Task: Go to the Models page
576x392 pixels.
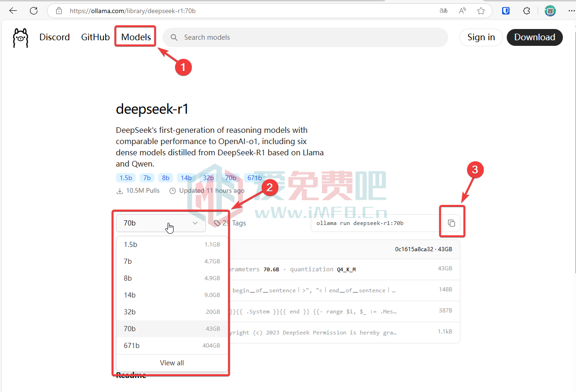Action: (136, 37)
